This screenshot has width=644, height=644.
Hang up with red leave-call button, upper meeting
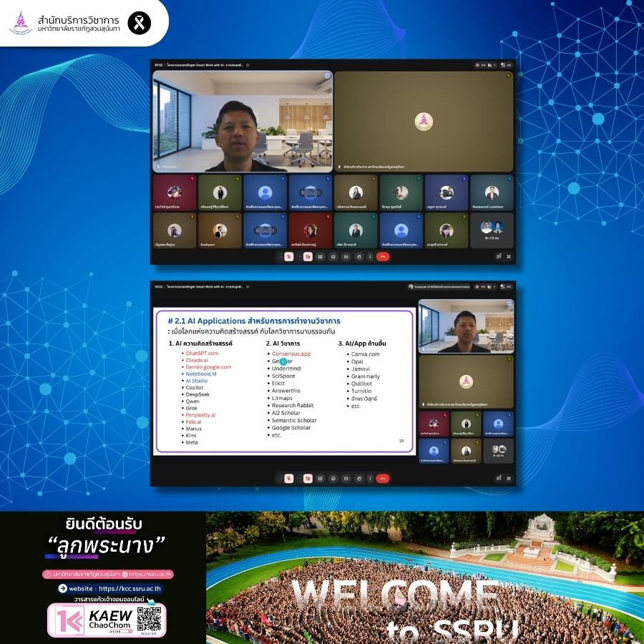(383, 257)
